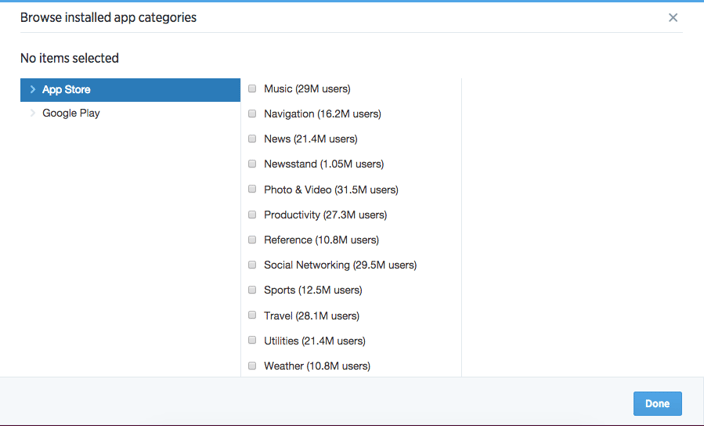Click the 'Navigation (16.2M users)' label
Screen dimensions: 704x426
tap(322, 114)
